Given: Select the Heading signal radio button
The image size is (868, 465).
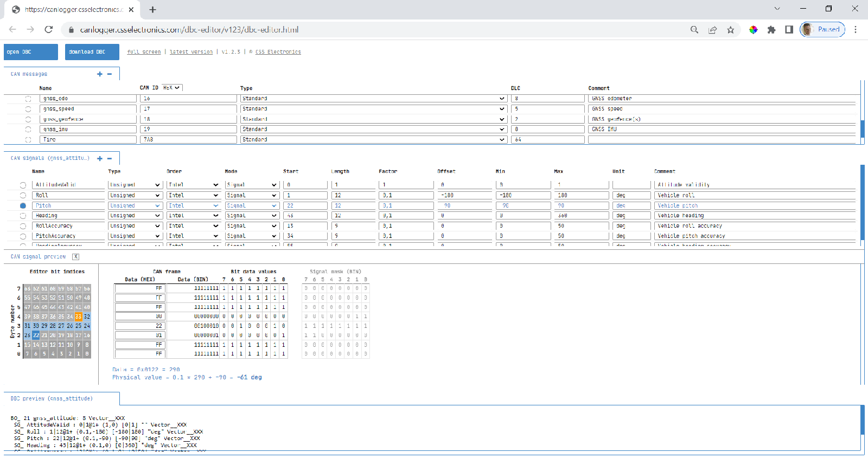Looking at the screenshot, I should [x=23, y=216].
